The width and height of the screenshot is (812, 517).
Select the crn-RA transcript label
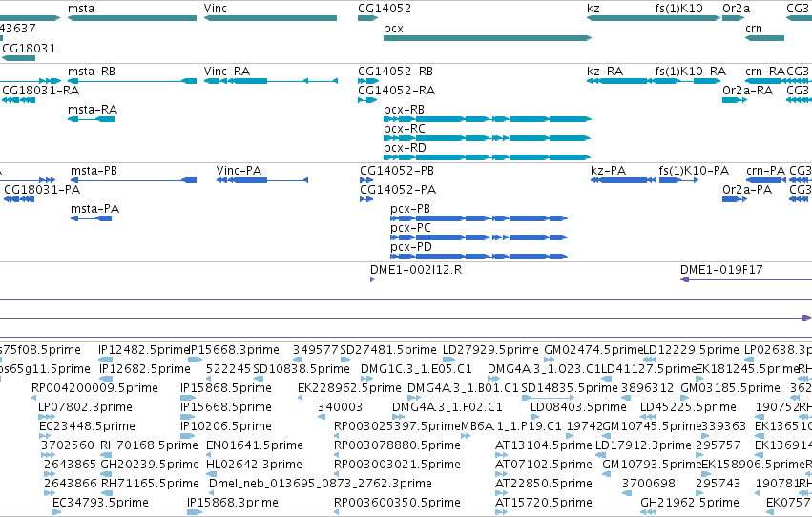click(765, 71)
